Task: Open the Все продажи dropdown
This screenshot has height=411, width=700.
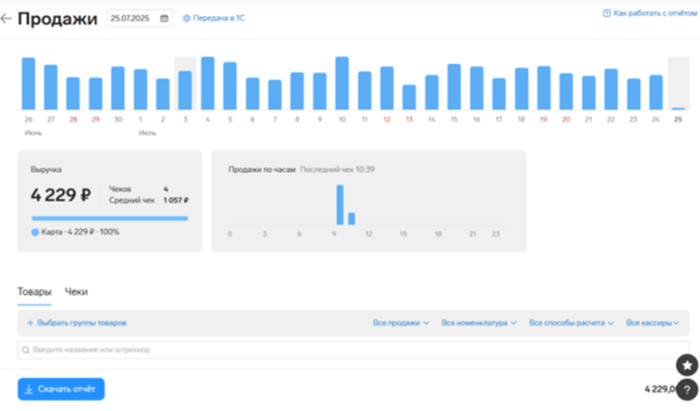Action: point(401,323)
